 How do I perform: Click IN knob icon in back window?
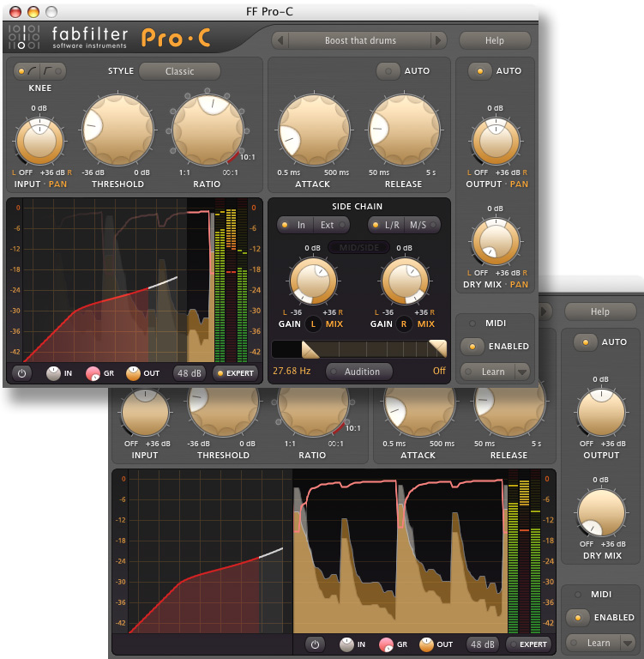click(346, 644)
